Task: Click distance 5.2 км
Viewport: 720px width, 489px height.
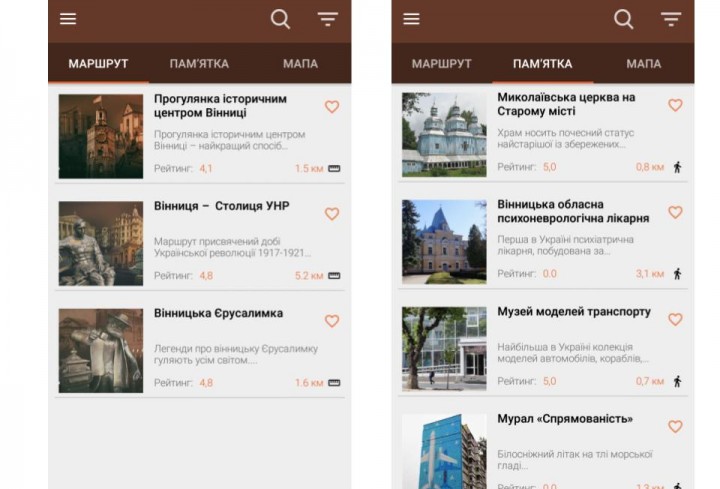Action: [309, 275]
